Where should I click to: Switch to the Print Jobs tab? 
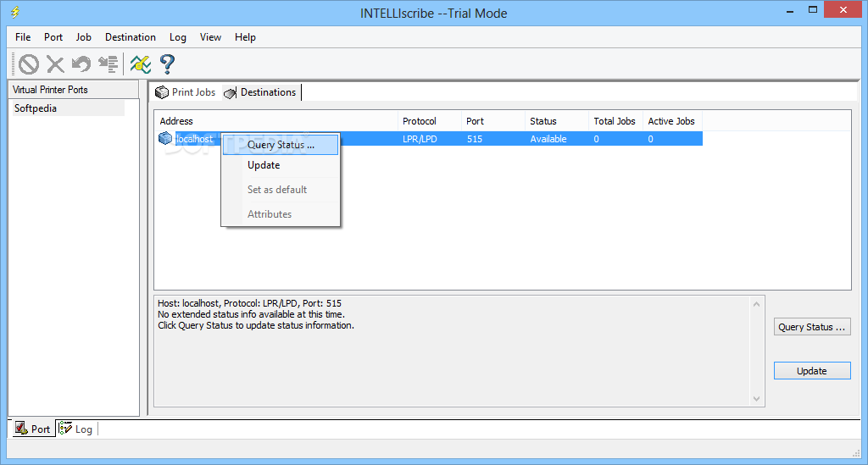tap(186, 92)
